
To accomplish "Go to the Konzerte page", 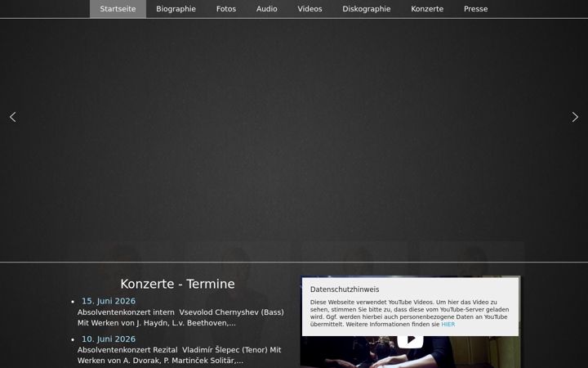I will point(427,9).
